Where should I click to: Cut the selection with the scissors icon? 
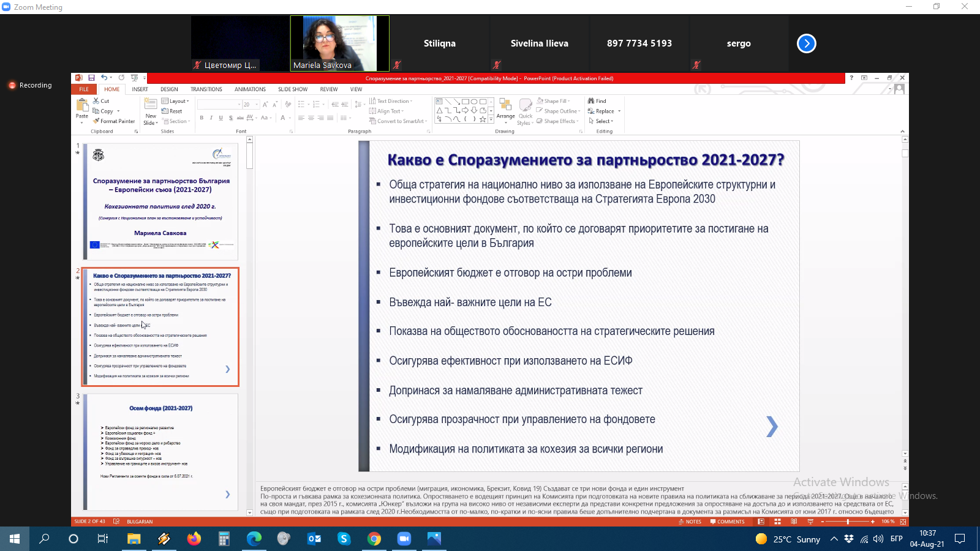101,101
